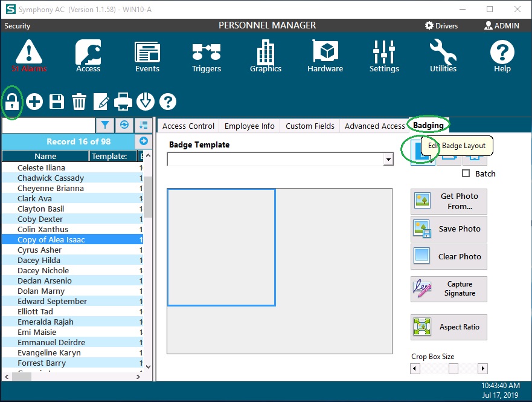Viewport: 532px width, 402px height.
Task: Select Dacey Nichole in the list
Action: coord(72,270)
